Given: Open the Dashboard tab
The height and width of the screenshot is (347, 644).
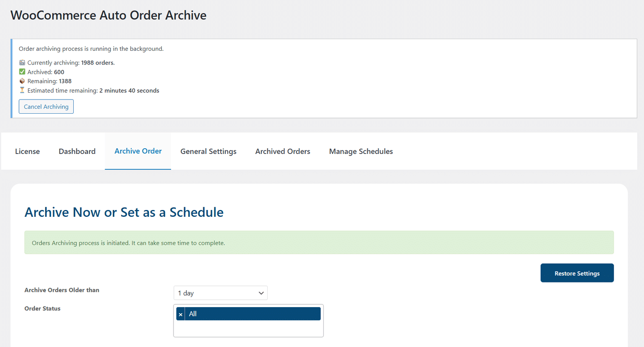Looking at the screenshot, I should point(77,152).
